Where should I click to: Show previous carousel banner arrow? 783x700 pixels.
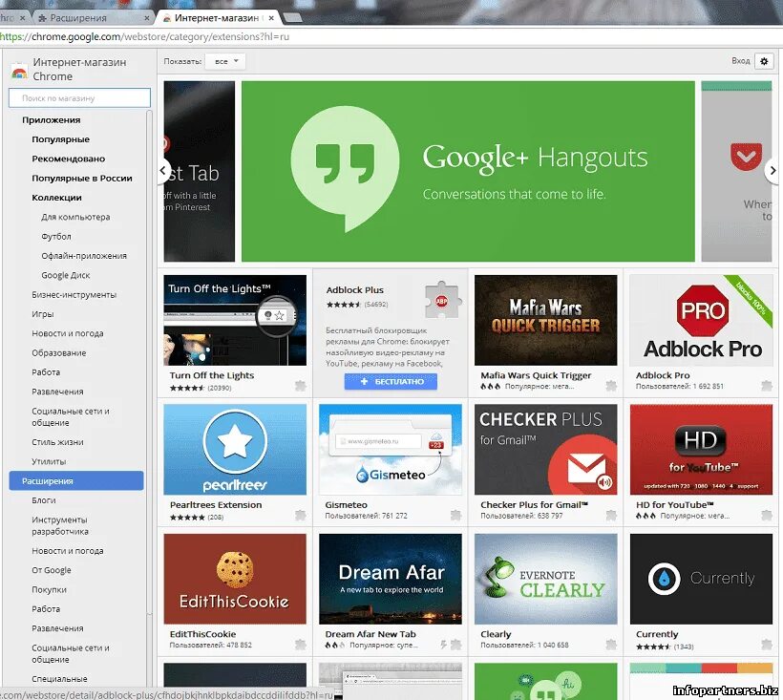point(163,171)
